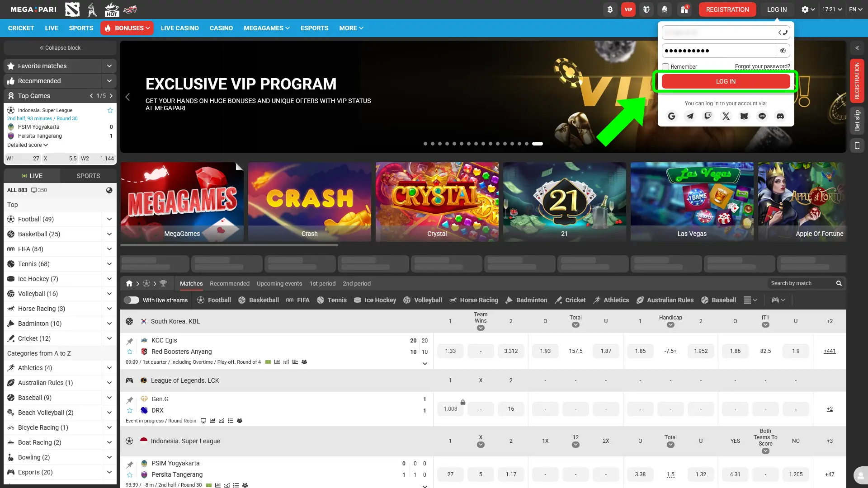Show next Top Games page

coord(111,96)
